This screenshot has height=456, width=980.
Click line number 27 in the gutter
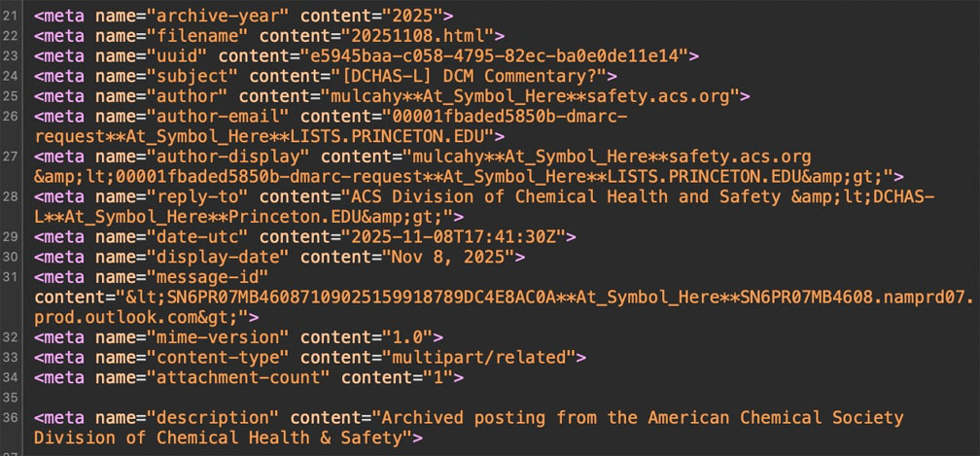(10, 157)
